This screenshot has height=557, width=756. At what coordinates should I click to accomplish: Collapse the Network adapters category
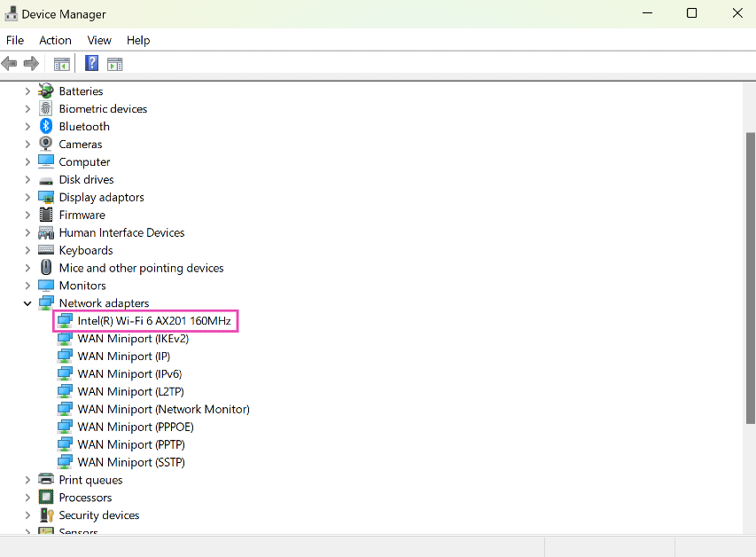point(27,303)
